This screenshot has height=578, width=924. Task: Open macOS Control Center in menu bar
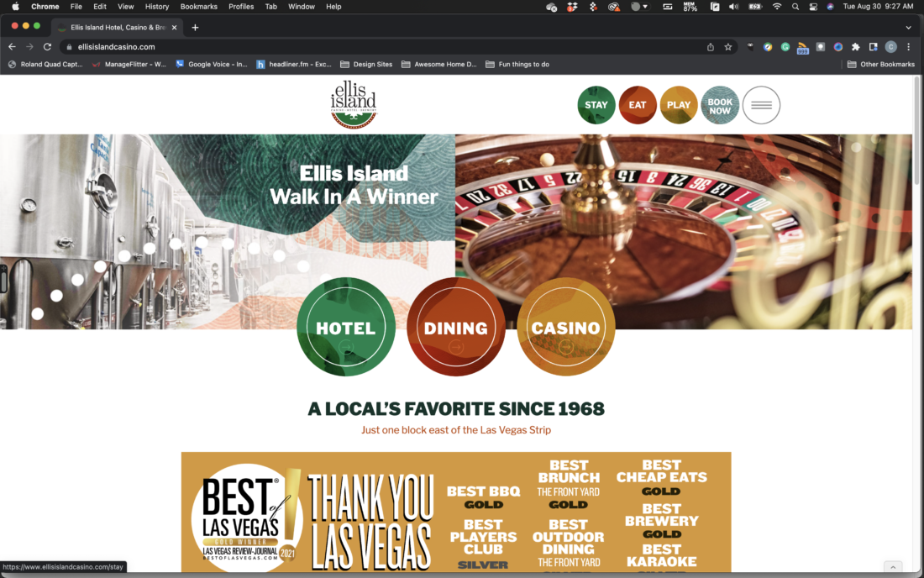813,7
